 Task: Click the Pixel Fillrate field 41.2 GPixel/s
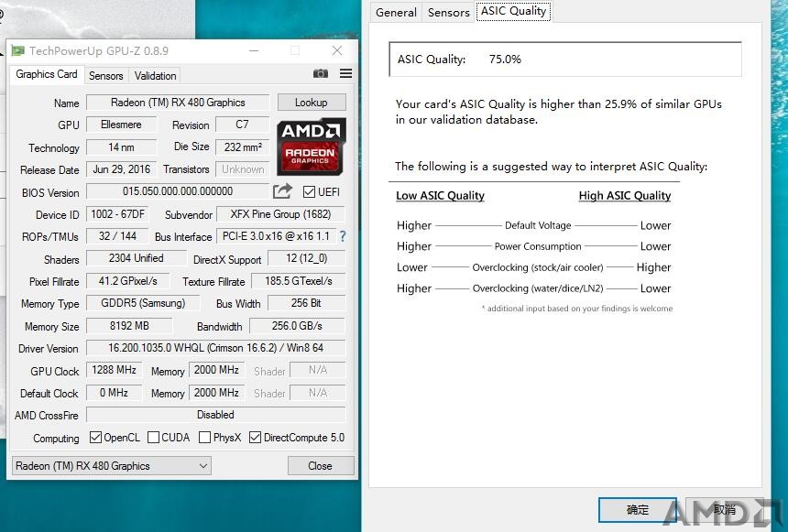tap(127, 281)
